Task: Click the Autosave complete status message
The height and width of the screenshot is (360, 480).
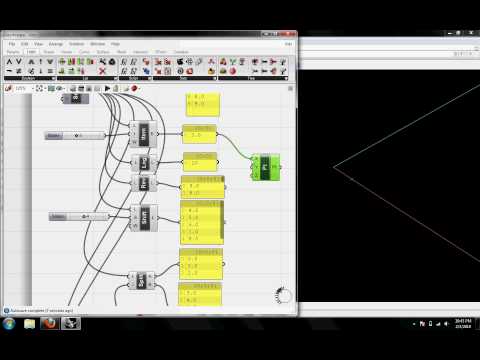Action: click(41, 311)
